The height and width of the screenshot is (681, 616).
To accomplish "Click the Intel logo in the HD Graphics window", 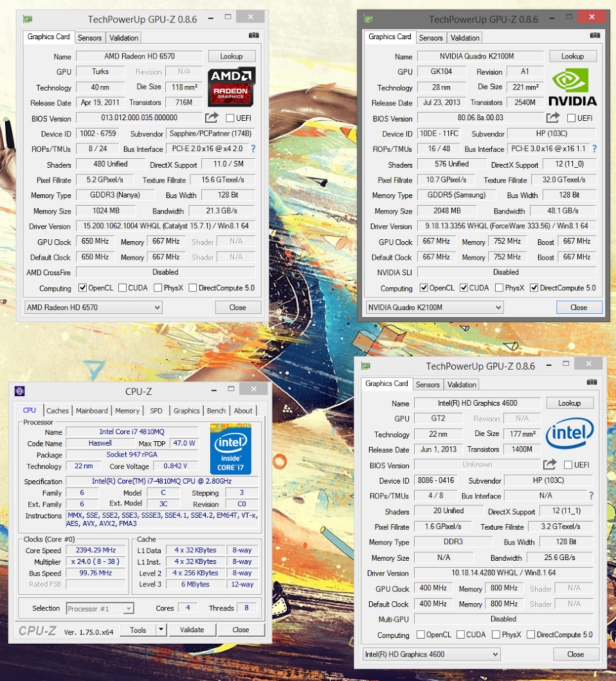I will (x=570, y=433).
